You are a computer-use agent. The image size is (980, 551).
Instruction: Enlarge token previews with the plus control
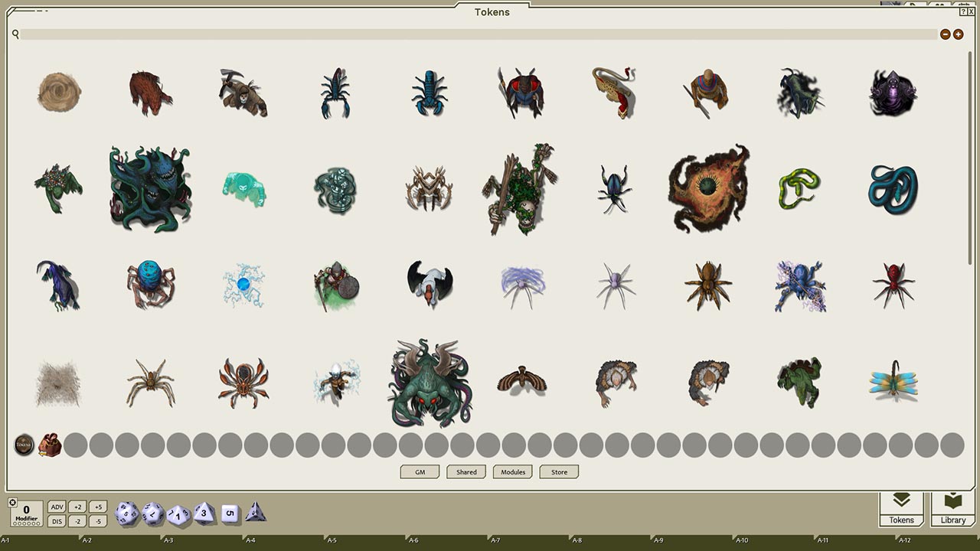click(957, 34)
